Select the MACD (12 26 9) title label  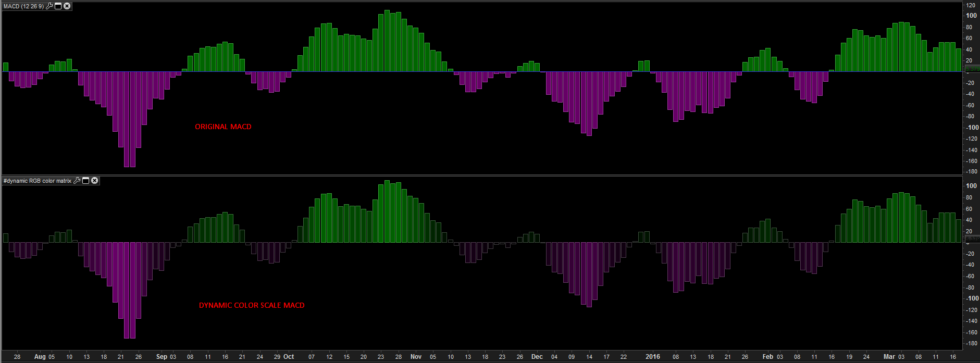pos(24,6)
